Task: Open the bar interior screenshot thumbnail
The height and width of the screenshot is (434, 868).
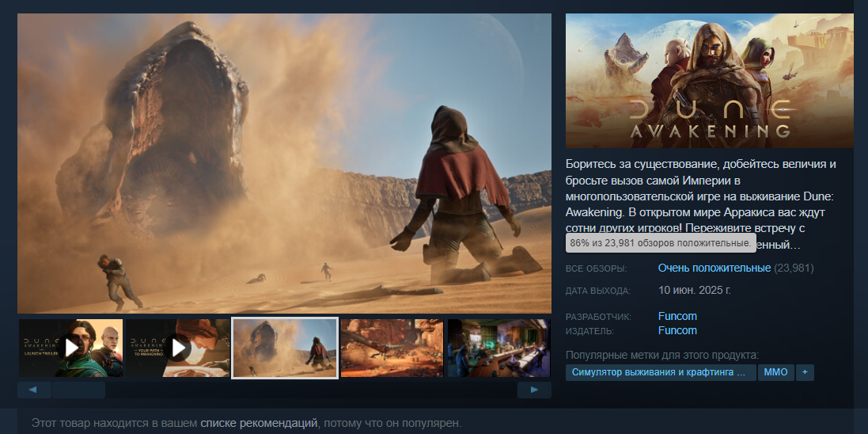Action: (498, 348)
